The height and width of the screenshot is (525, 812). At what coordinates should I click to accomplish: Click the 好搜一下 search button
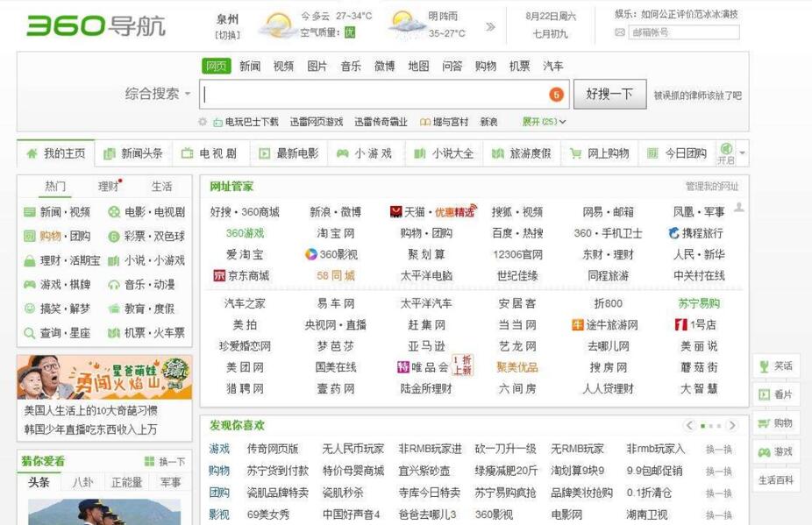coord(609,95)
